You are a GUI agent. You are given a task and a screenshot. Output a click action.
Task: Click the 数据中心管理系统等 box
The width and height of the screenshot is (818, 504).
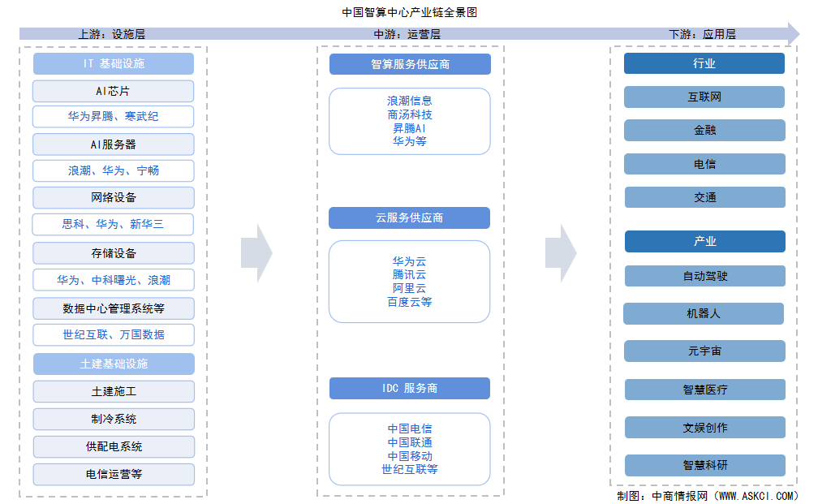[114, 308]
